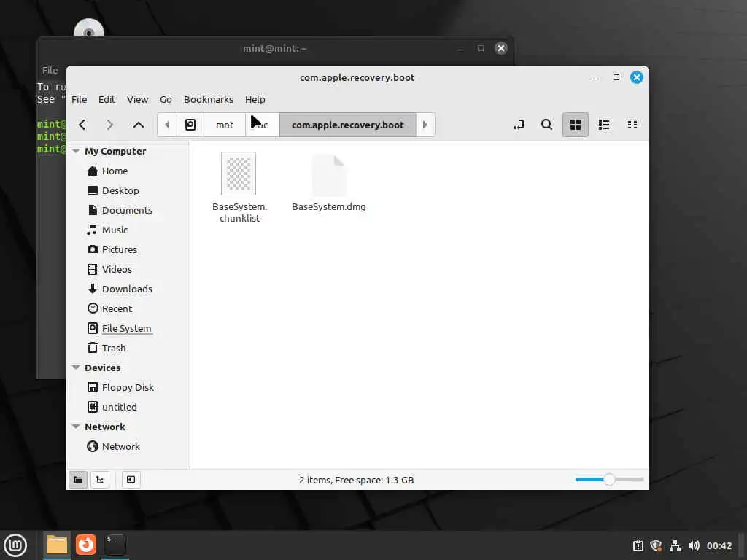Viewport: 747px width, 560px height.
Task: Open the Bookmarks menu
Action: [x=208, y=99]
